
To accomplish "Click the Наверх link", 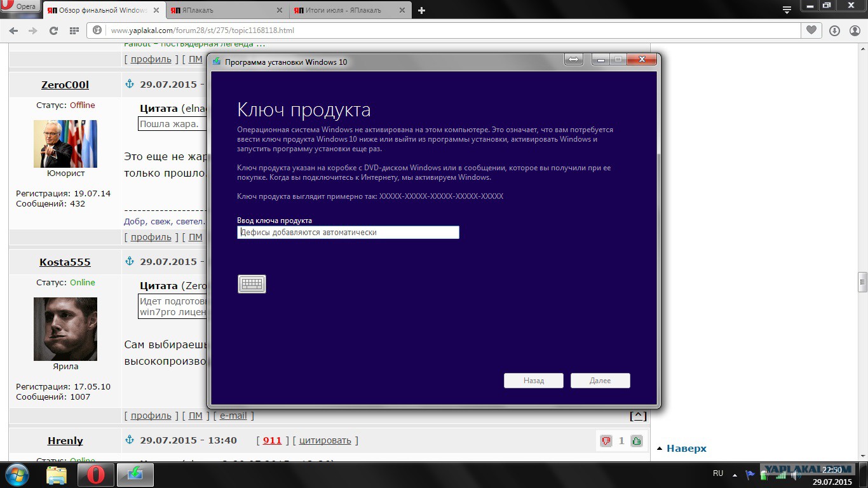I will [686, 448].
